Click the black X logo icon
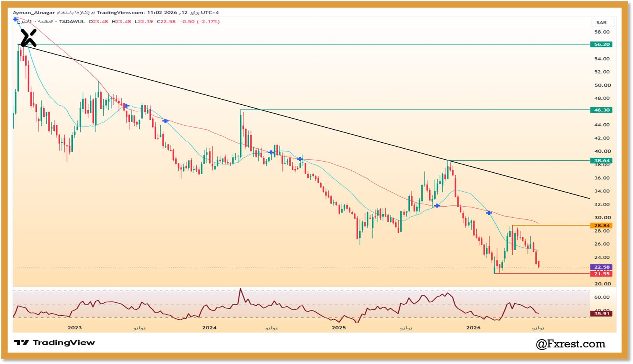Viewport: 633px width, 364px height. click(28, 38)
